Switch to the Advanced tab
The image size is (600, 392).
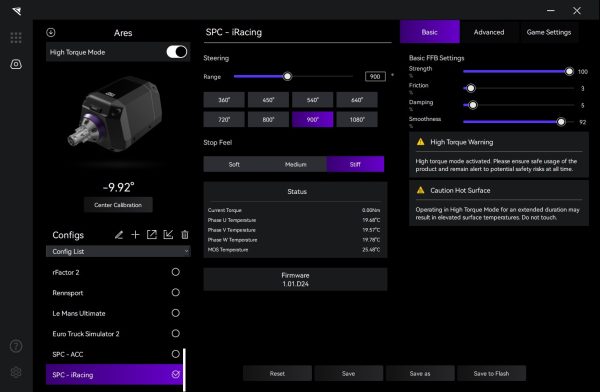(x=489, y=32)
